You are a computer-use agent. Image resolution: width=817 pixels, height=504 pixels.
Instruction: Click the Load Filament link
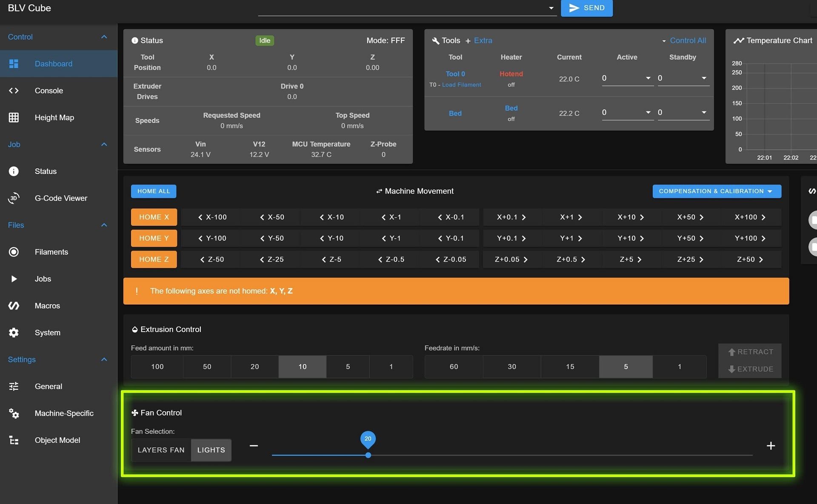pyautogui.click(x=461, y=85)
